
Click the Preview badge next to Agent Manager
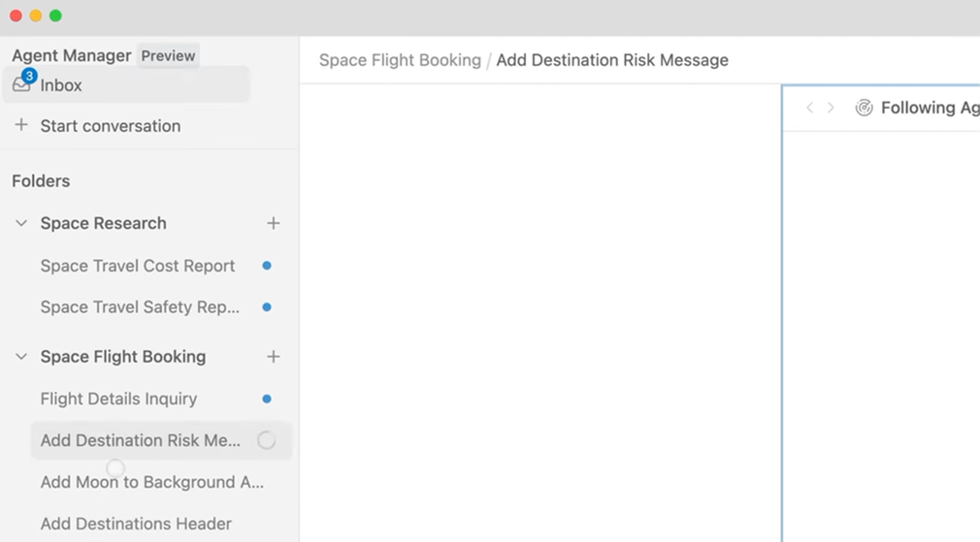[168, 55]
